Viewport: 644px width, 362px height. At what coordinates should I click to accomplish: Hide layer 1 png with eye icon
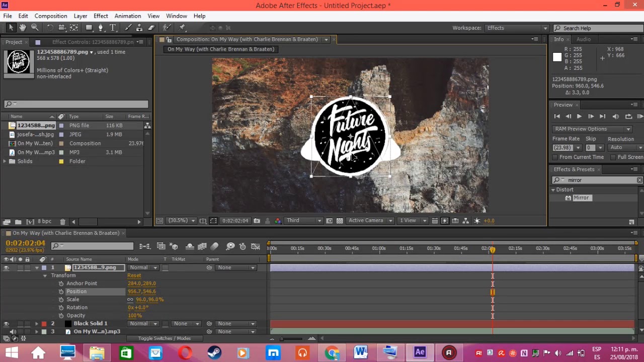[x=6, y=268]
